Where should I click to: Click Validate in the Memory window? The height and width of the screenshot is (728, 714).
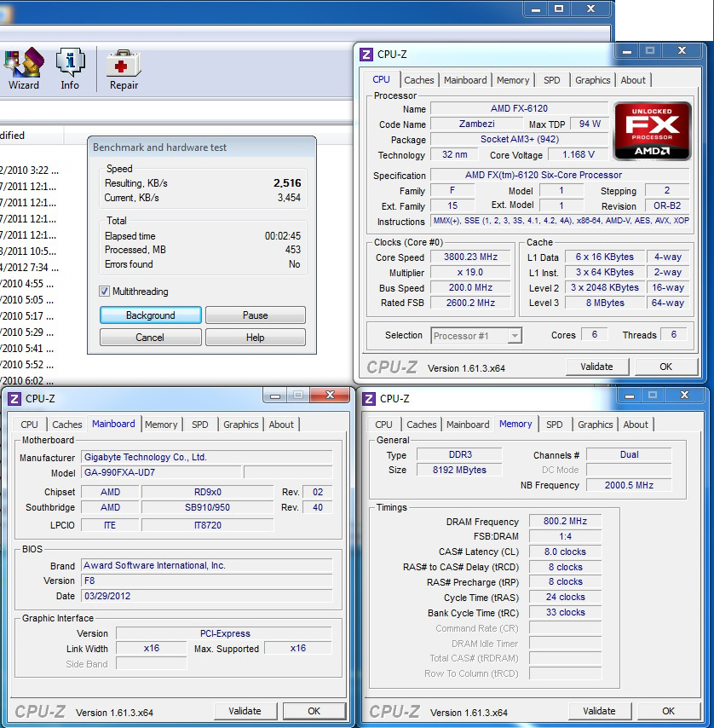[x=600, y=711]
